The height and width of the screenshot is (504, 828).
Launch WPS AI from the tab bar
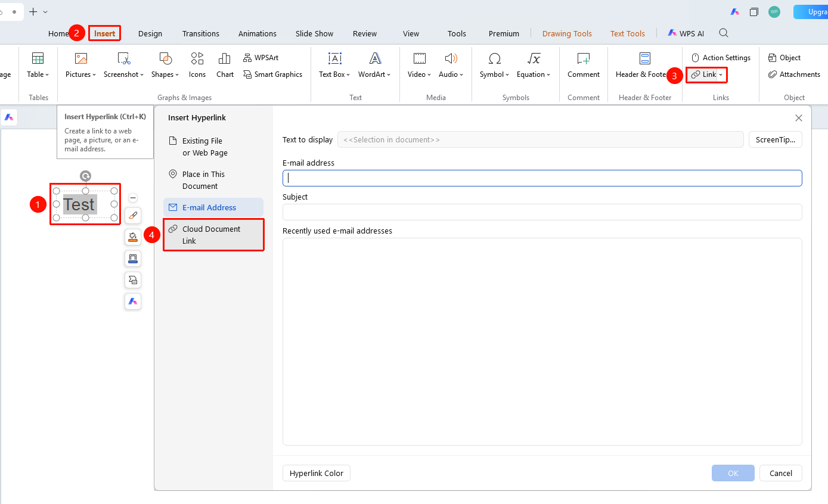click(686, 33)
